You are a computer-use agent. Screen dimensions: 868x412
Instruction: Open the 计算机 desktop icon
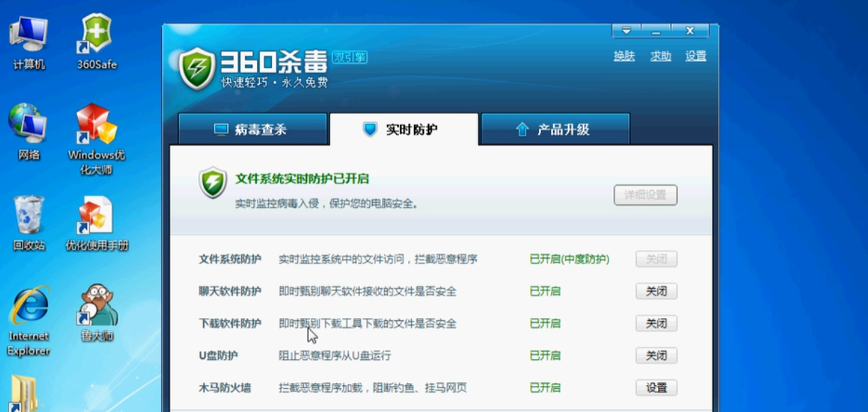click(x=29, y=42)
